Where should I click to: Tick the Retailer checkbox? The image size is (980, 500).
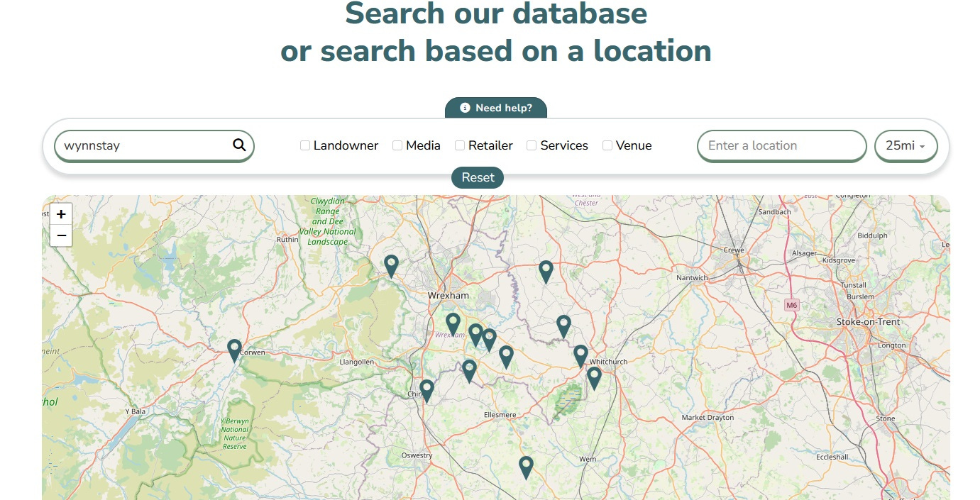pyautogui.click(x=460, y=145)
